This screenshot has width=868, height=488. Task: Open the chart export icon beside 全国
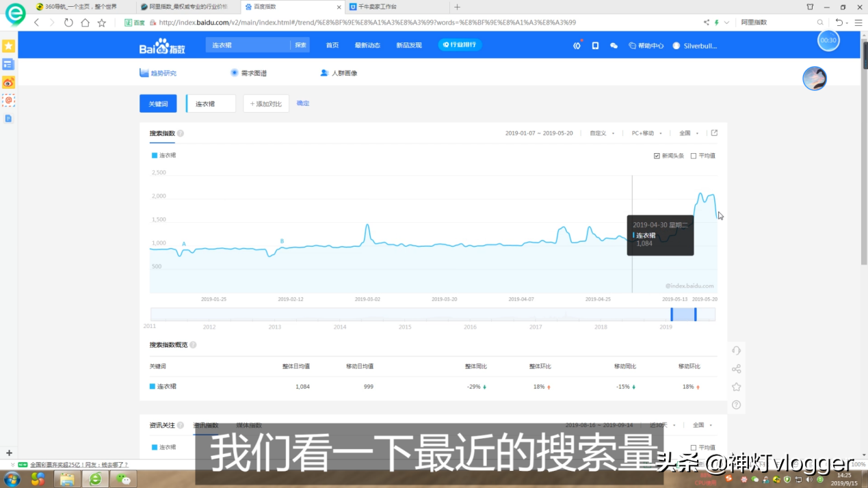tap(714, 133)
